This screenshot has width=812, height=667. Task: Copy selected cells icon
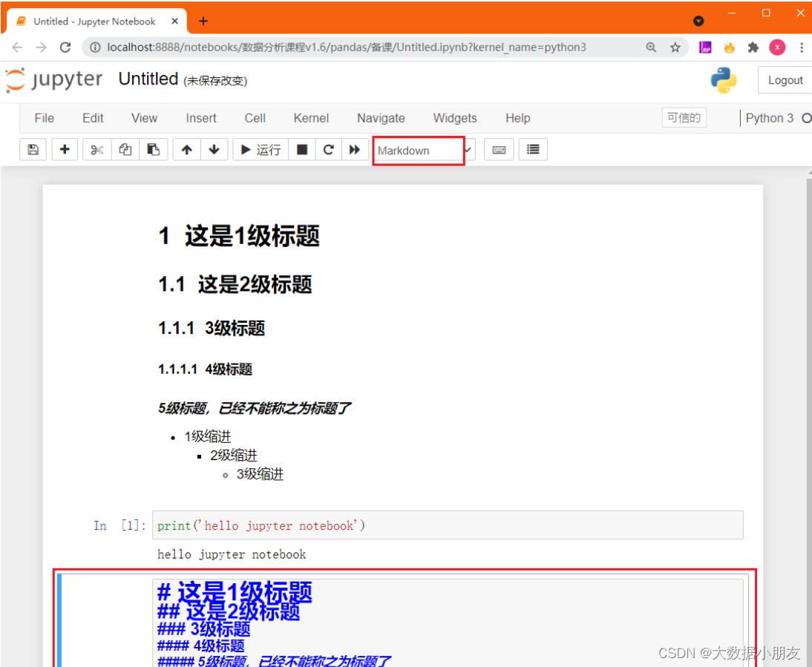[x=125, y=150]
